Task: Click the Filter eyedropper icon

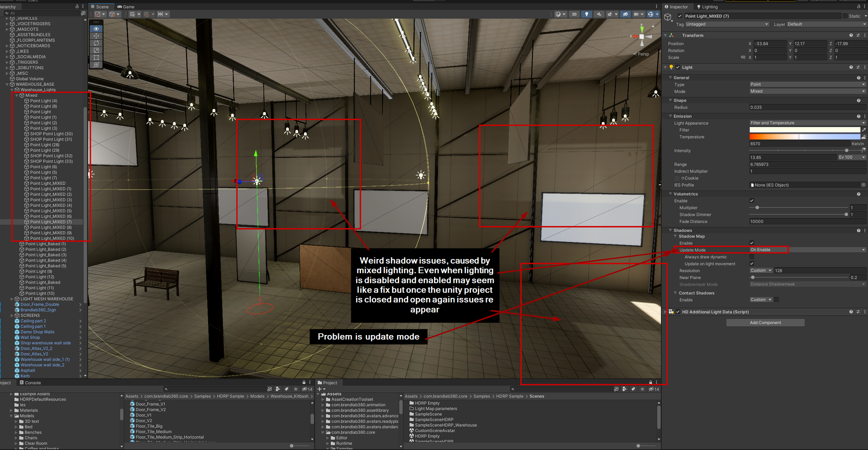Action: click(x=864, y=130)
